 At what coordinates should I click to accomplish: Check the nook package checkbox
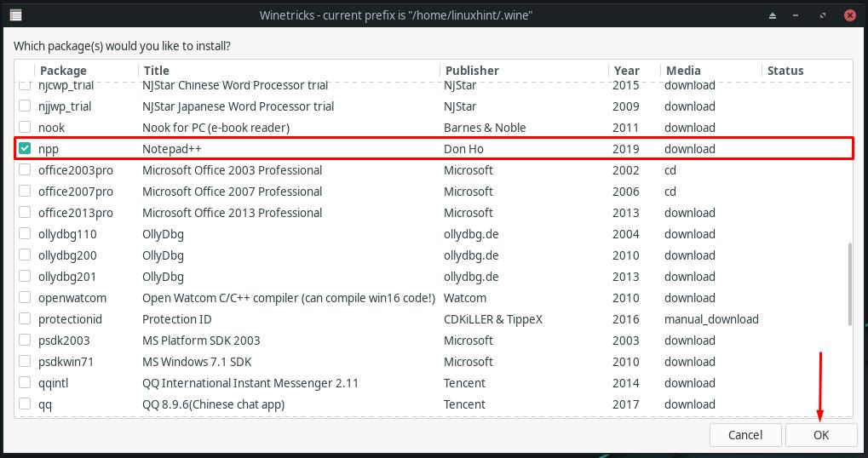coord(25,127)
